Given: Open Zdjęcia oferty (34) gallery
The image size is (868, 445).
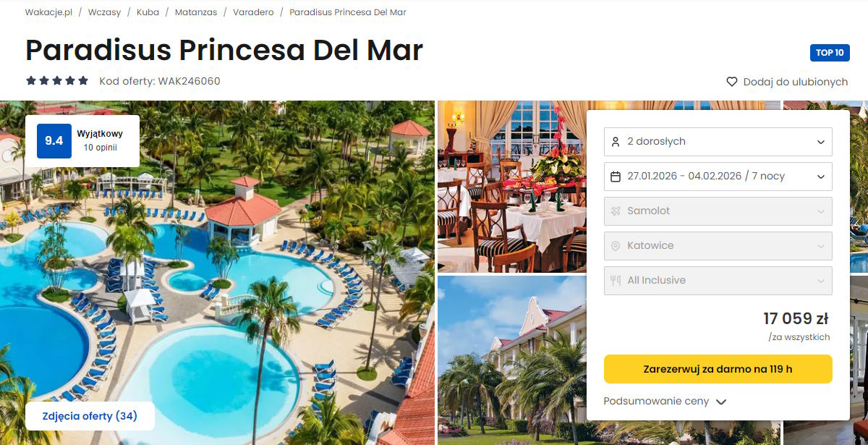Looking at the screenshot, I should (90, 416).
